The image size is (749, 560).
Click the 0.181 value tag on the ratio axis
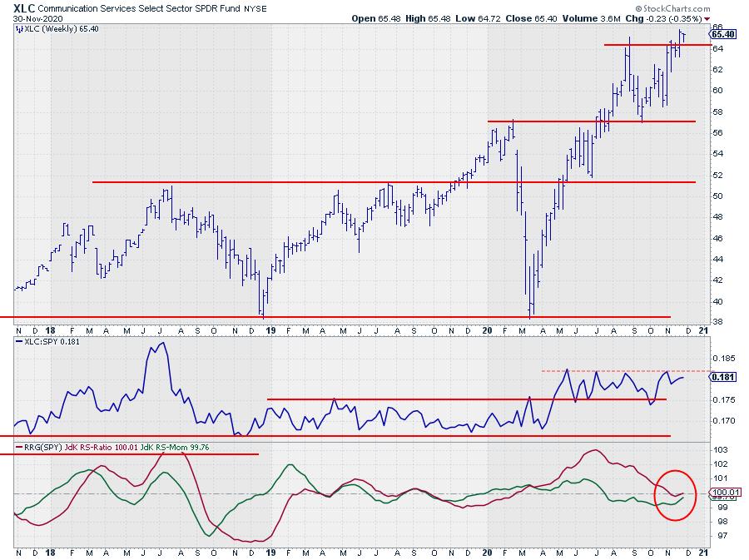pyautogui.click(x=722, y=377)
